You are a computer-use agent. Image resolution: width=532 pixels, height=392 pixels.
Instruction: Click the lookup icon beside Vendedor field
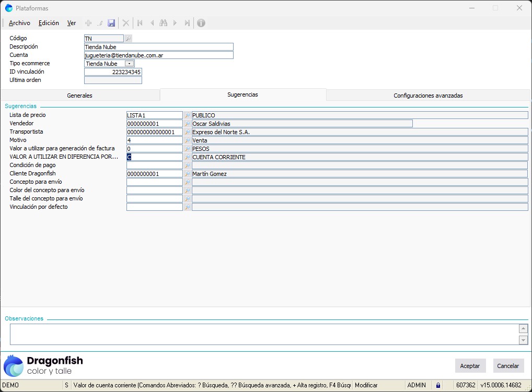(x=187, y=124)
